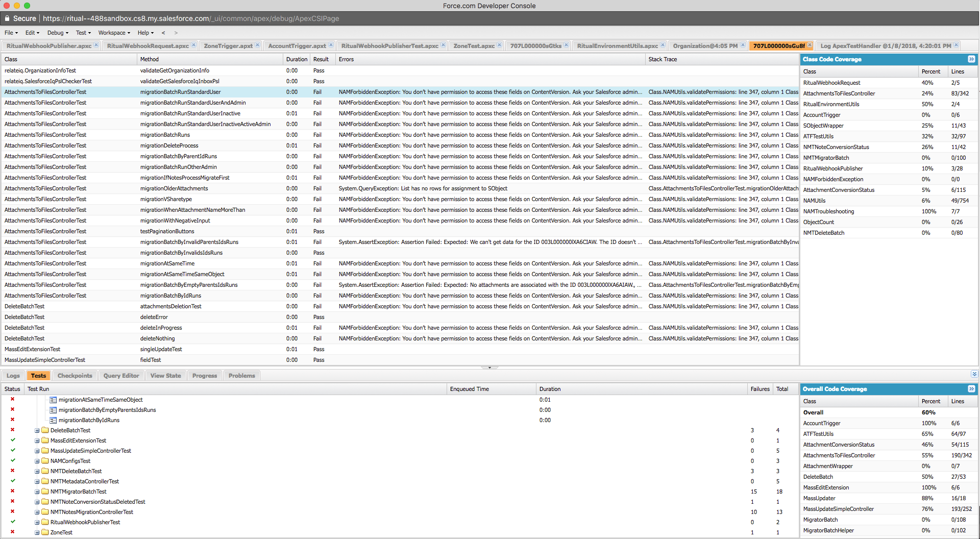Click the green check icon for RitualWebhookPublisherTest
Viewport: 980px width, 539px height.
13,522
